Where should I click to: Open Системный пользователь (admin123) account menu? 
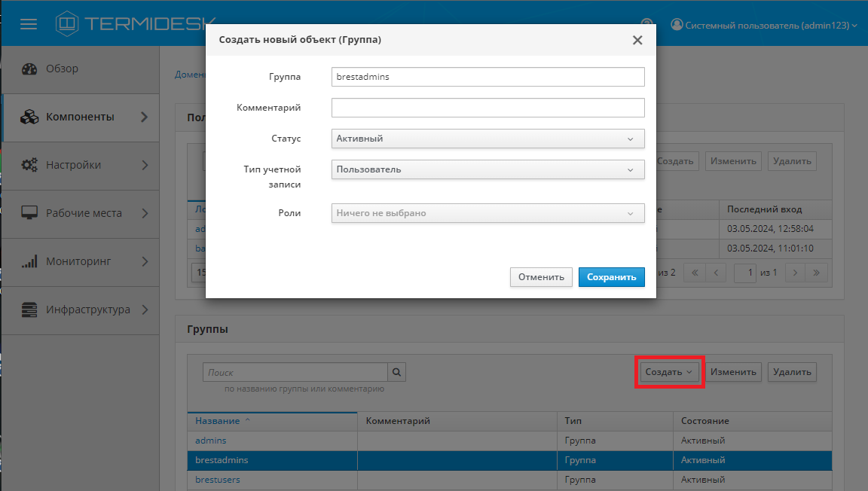(764, 25)
